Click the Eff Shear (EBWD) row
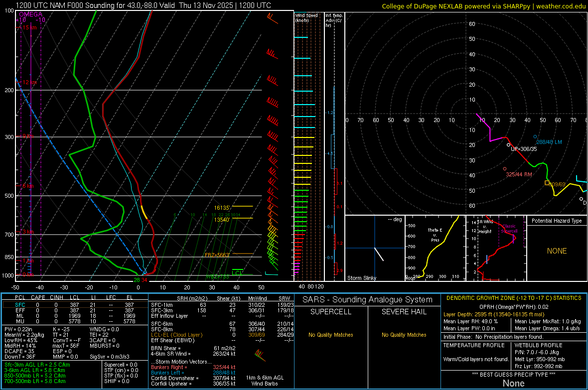 pos(222,341)
